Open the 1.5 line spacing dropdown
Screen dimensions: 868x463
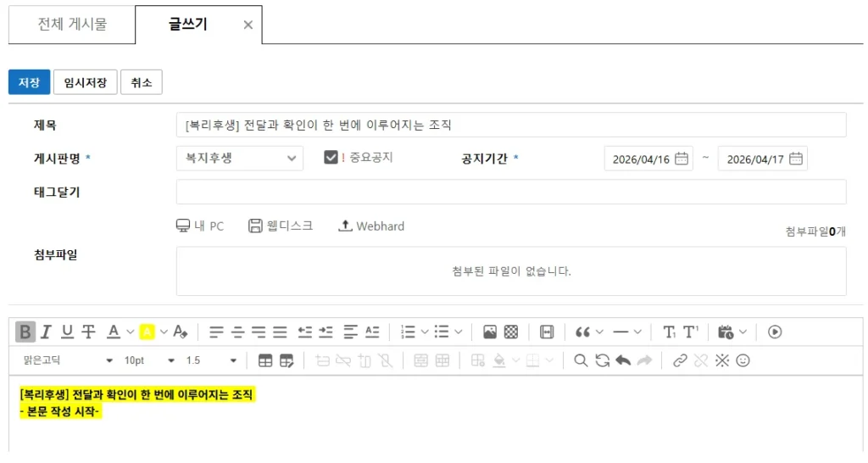[211, 360]
